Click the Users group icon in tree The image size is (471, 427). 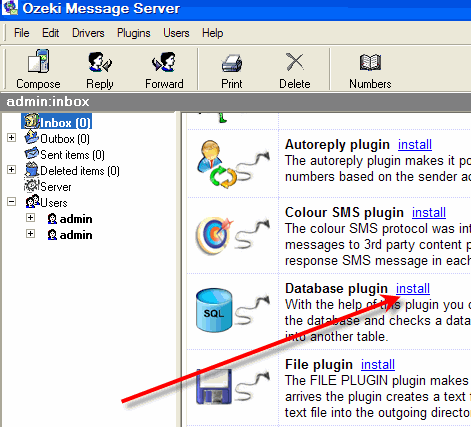[x=32, y=201]
